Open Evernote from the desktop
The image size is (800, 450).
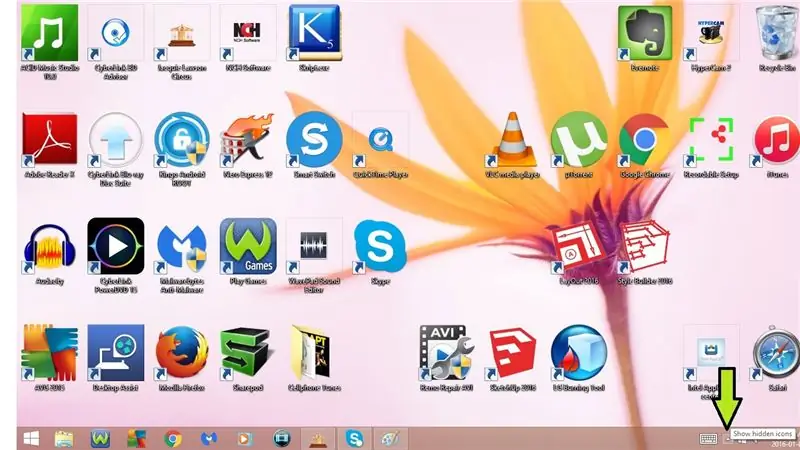point(645,34)
